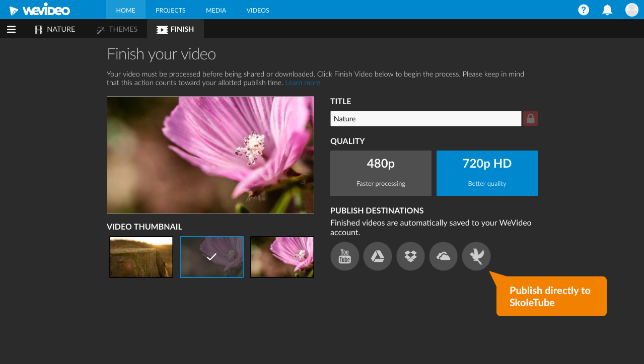Publish directly to SkoleTube

click(x=476, y=256)
